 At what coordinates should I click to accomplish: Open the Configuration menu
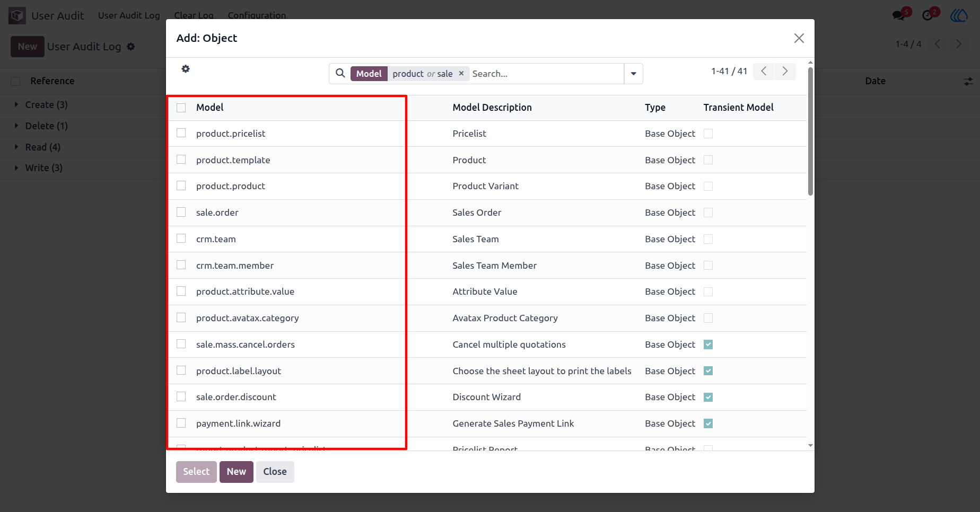(x=257, y=15)
